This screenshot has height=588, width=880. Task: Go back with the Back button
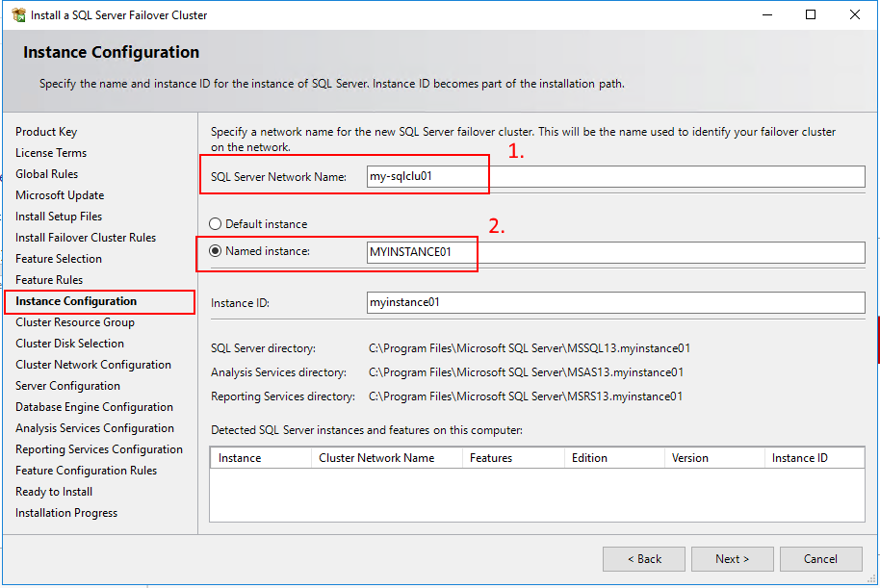click(644, 559)
